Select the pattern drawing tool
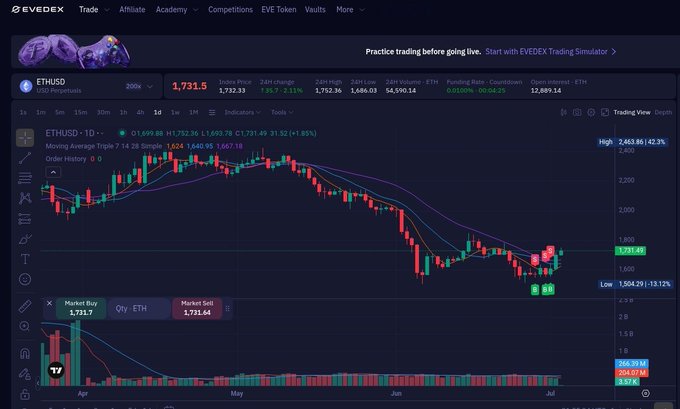The height and width of the screenshot is (409, 680). [x=25, y=198]
